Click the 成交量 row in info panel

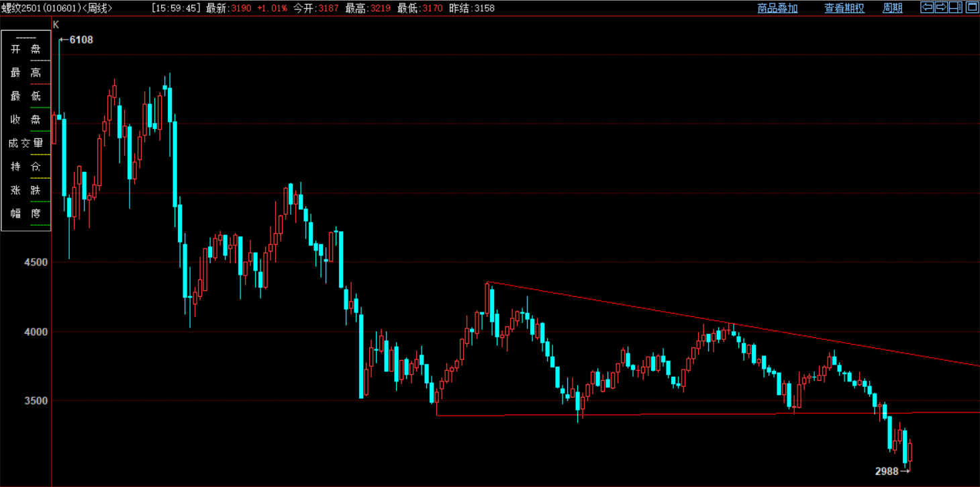click(26, 143)
